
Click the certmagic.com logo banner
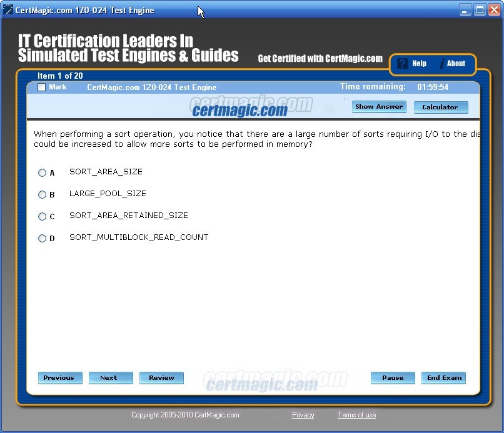(x=239, y=110)
